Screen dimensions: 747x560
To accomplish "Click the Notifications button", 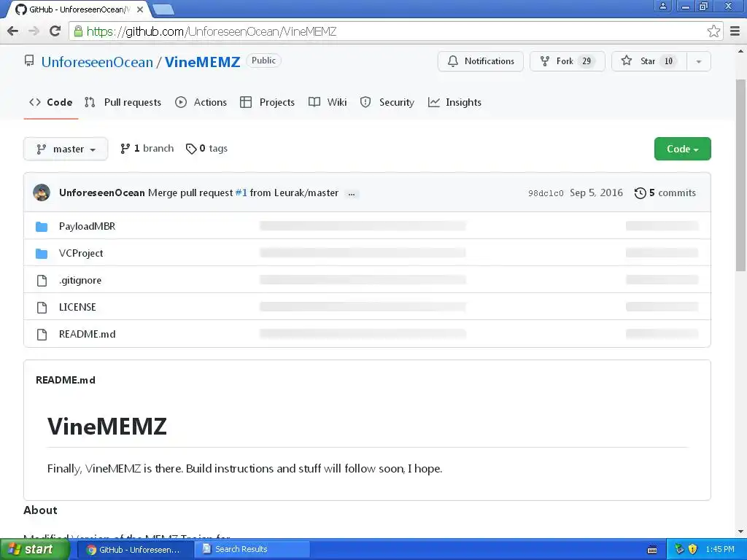I will pyautogui.click(x=480, y=61).
